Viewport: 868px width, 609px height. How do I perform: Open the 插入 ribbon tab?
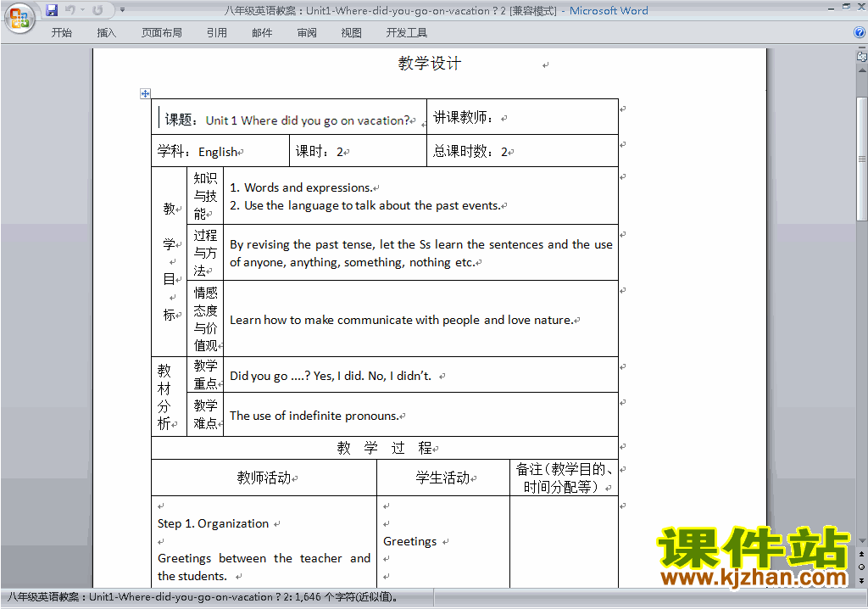[x=106, y=33]
